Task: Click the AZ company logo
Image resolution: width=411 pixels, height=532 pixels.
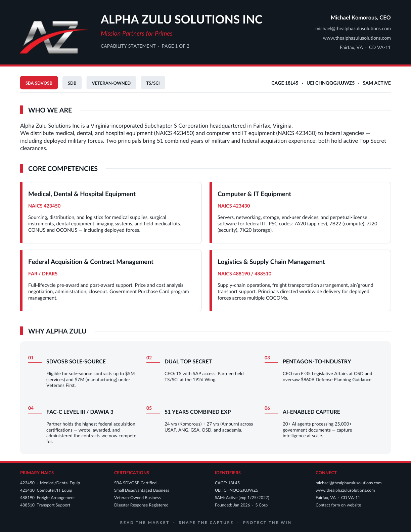Action: 54,37
